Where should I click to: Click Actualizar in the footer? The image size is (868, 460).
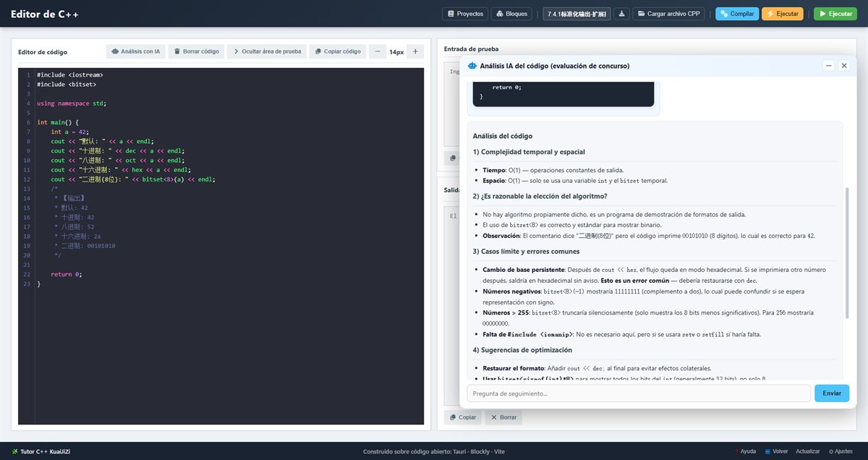pyautogui.click(x=808, y=451)
